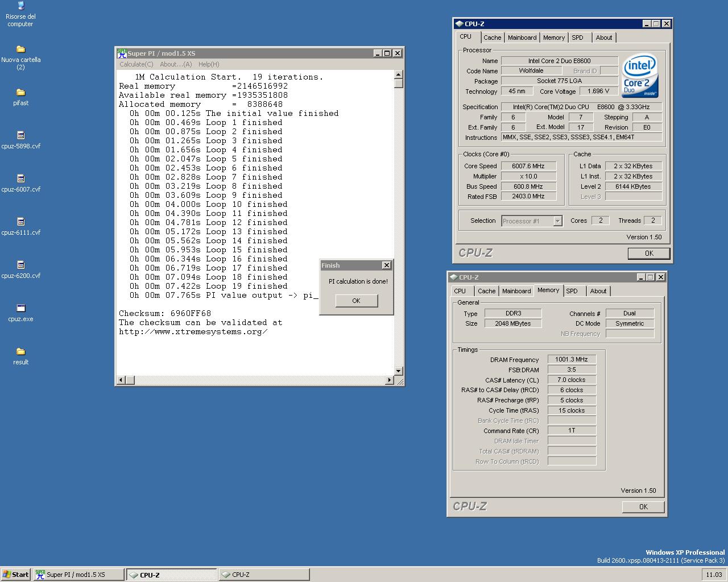Viewport: 728px width, 582px height.
Task: Switch to About tab in lower CPU-Z window
Action: click(598, 291)
